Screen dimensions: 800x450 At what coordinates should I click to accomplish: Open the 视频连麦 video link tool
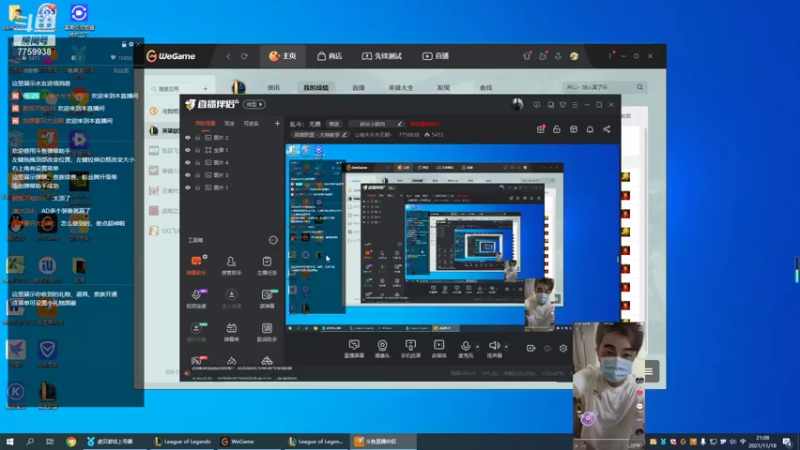tap(196, 298)
